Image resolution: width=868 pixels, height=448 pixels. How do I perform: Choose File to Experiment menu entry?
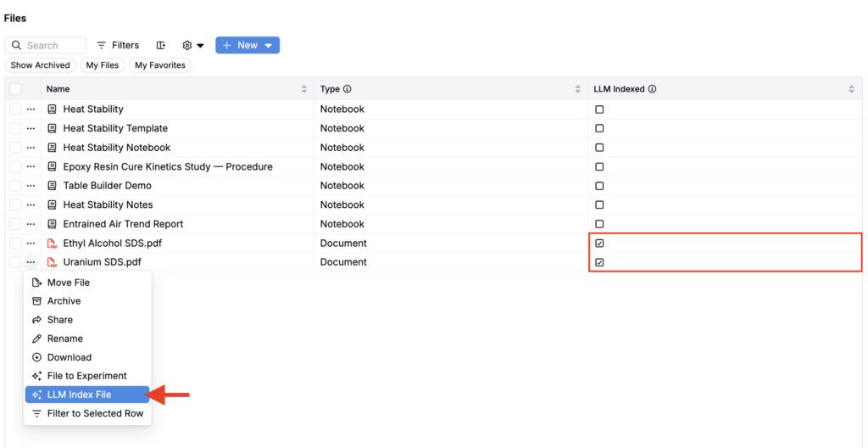click(87, 376)
